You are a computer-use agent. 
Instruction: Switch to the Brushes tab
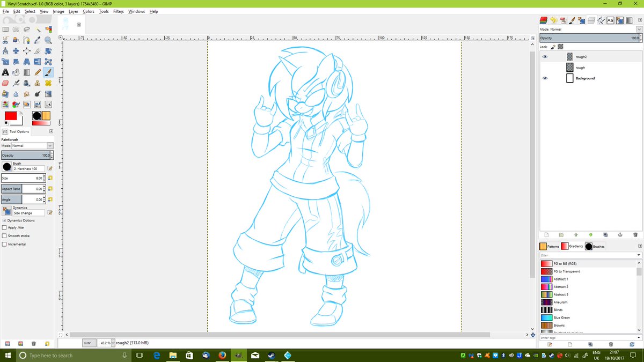pos(595,246)
